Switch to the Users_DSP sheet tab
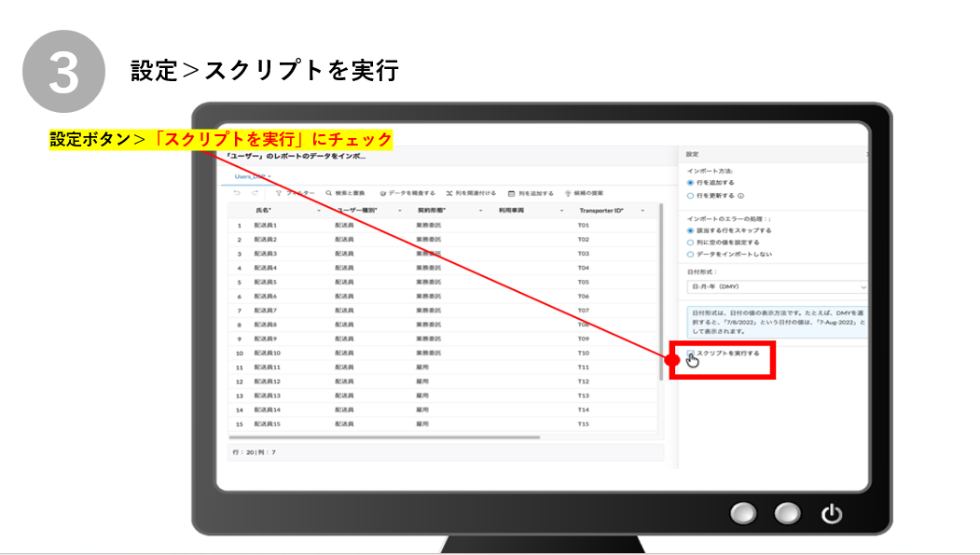 coord(250,175)
